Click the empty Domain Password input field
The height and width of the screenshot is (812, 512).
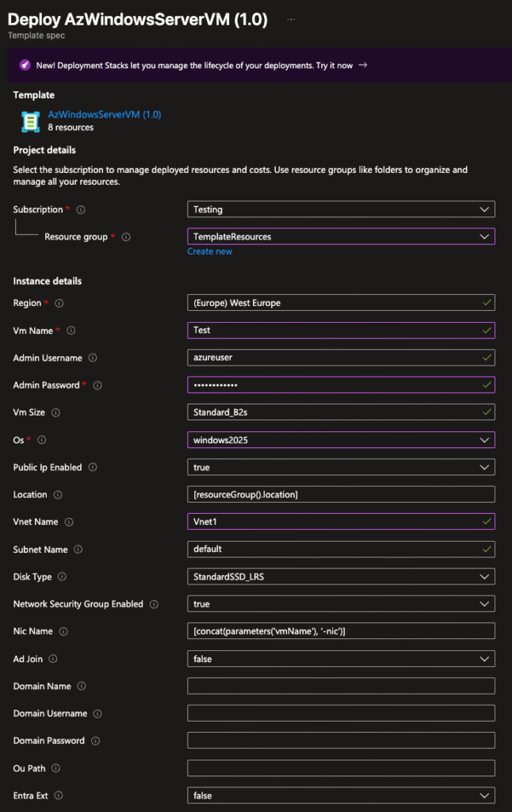(x=341, y=741)
